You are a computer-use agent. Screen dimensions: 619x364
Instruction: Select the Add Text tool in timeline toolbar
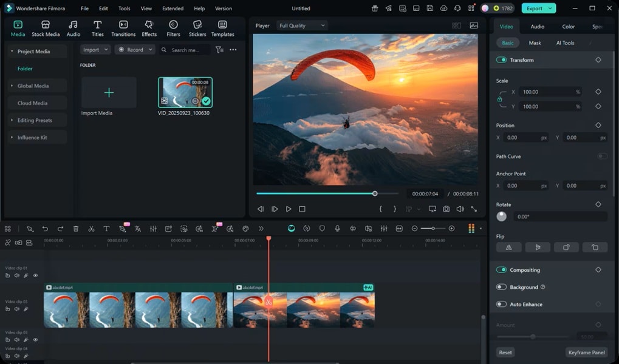click(x=106, y=229)
